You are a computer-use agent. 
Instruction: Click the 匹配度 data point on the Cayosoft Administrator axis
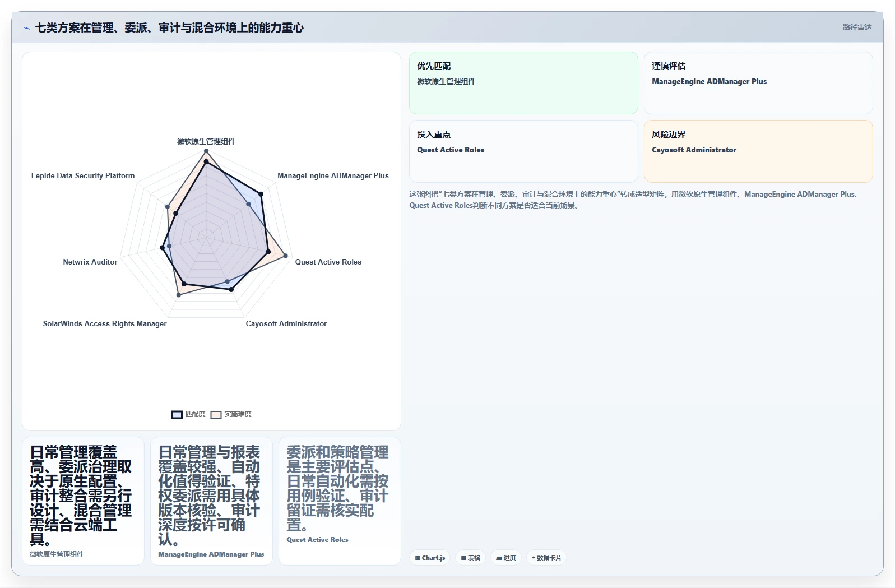tap(231, 289)
